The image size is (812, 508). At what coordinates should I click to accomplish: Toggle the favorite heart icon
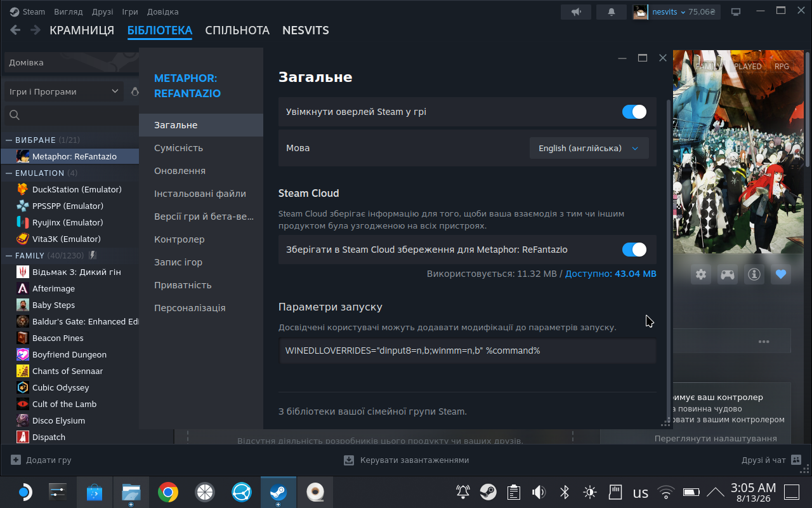781,274
